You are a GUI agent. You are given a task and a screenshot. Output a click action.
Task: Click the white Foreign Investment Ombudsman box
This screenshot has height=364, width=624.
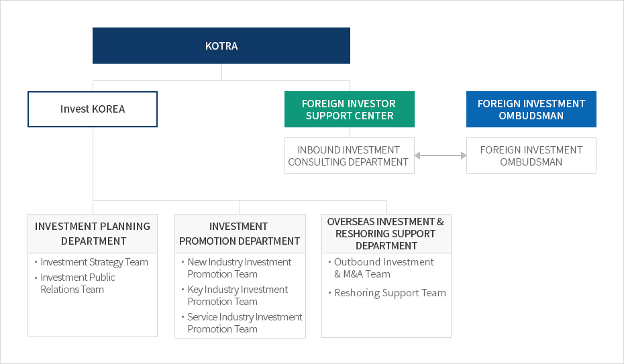(x=531, y=156)
